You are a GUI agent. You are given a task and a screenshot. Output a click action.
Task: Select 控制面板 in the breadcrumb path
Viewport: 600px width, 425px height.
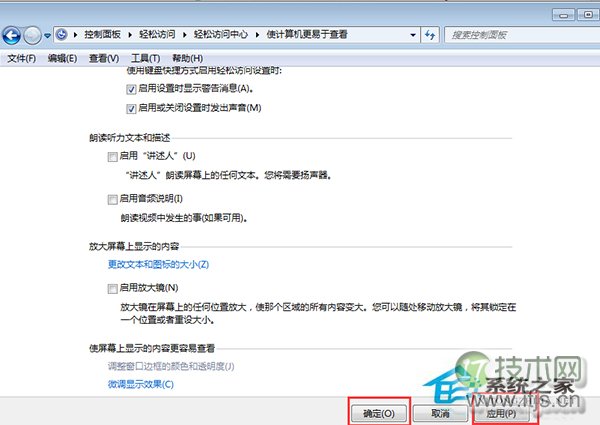click(x=102, y=34)
